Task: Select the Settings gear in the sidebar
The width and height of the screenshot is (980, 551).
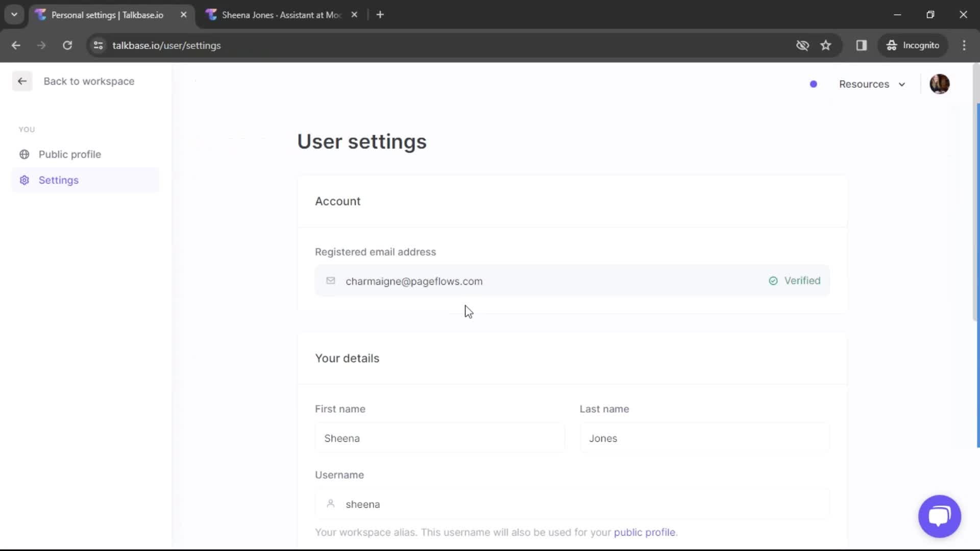Action: [x=24, y=180]
